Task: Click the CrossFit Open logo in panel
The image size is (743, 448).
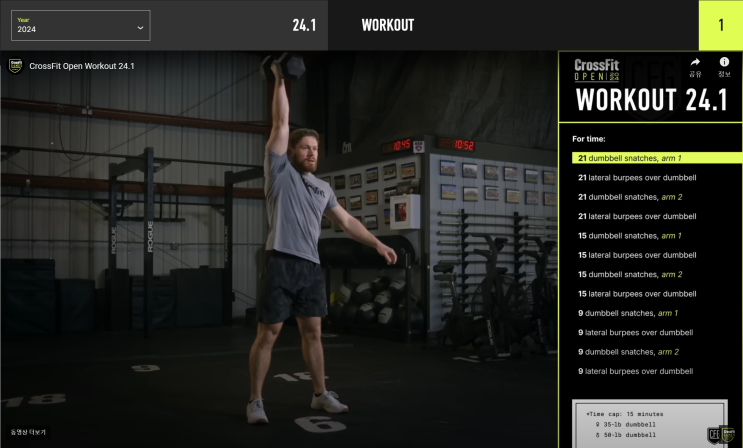Action: [x=597, y=70]
